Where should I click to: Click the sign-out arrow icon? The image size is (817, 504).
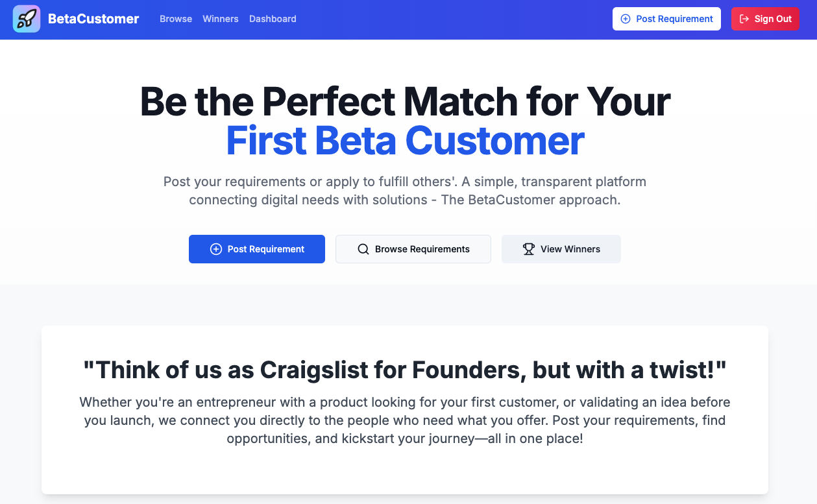[x=744, y=19]
